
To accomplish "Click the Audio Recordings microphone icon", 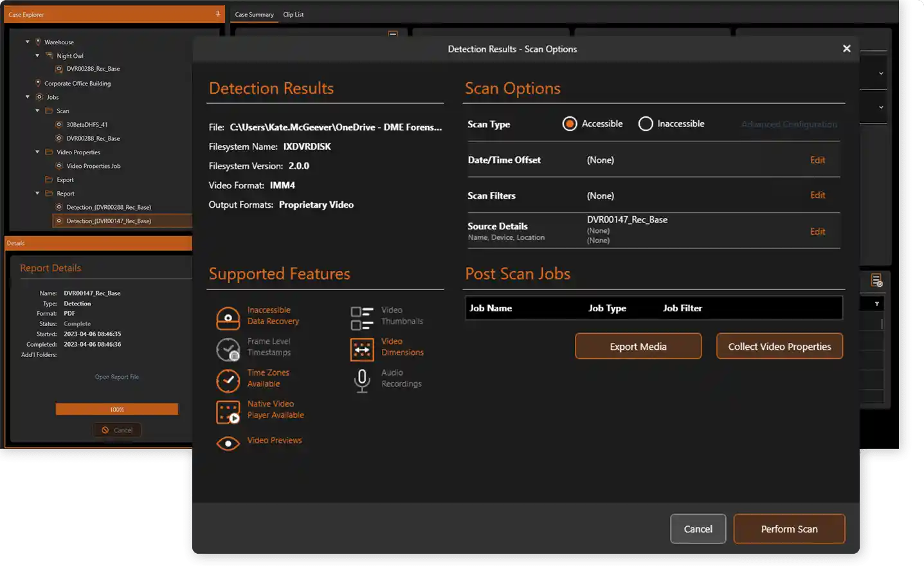I will (x=362, y=381).
